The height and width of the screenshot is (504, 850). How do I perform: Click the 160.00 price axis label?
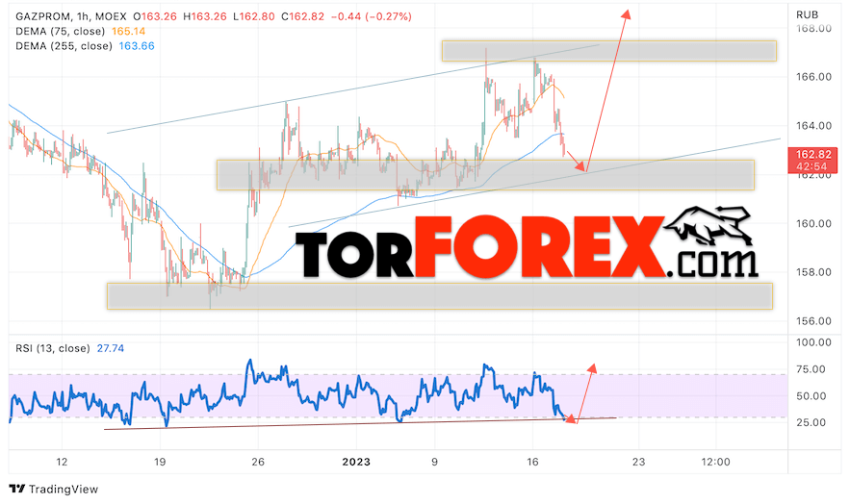pyautogui.click(x=813, y=223)
